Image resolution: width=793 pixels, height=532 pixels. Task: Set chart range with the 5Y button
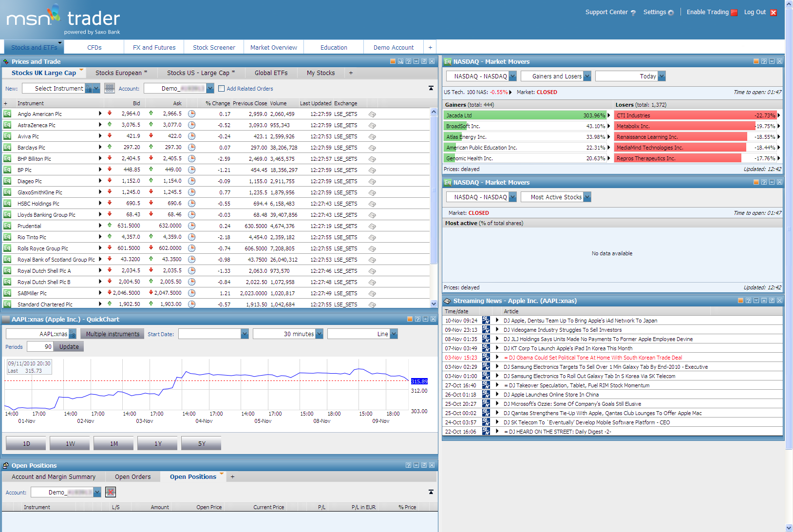[x=202, y=443]
